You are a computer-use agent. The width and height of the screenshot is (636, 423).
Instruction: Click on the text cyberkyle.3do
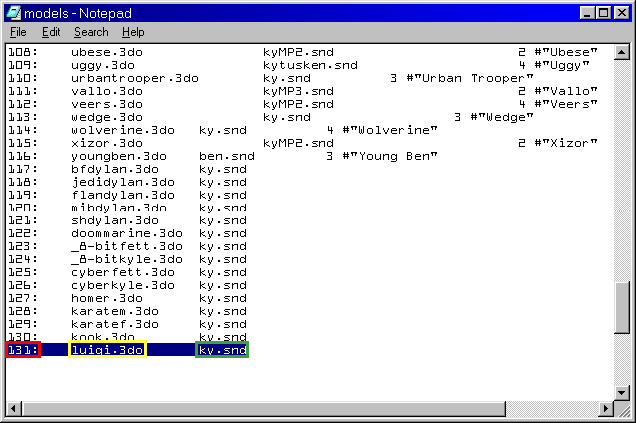coord(123,285)
